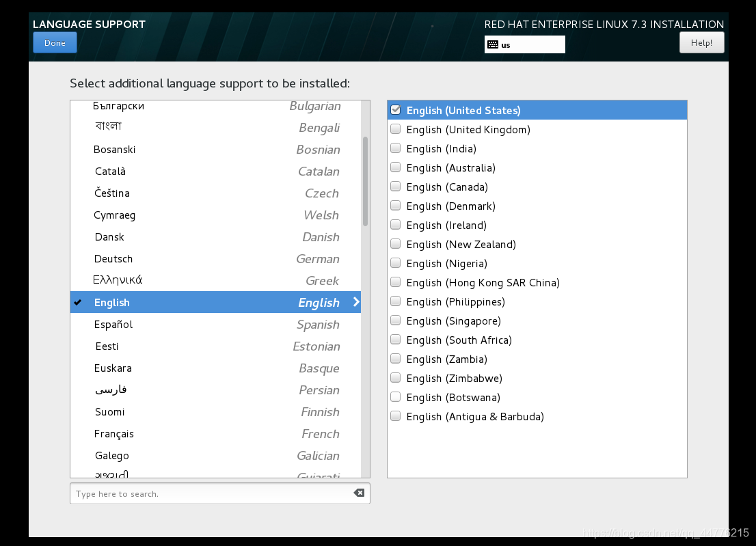Click the language list vertical scrollbar
Viewport: 756px width, 546px height.
pyautogui.click(x=366, y=182)
